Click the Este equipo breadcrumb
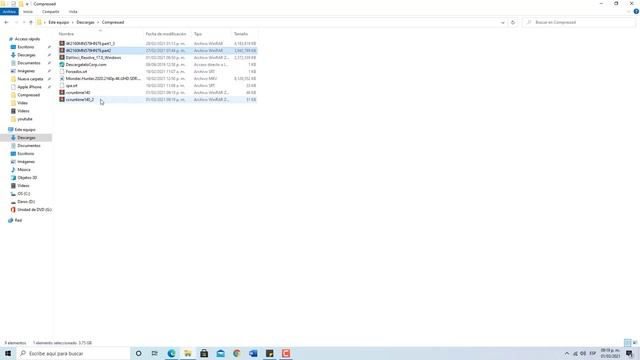 pyautogui.click(x=59, y=22)
